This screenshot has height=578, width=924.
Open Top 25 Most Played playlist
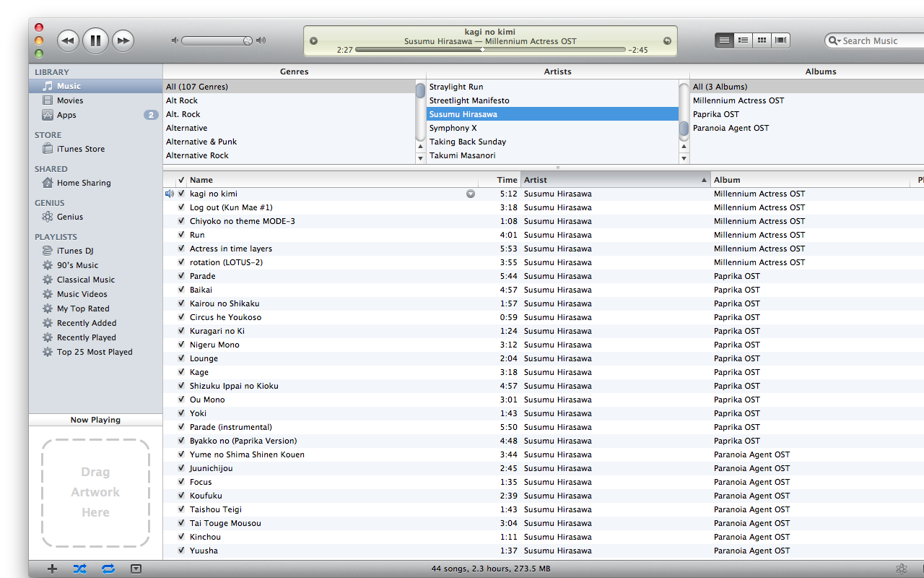click(95, 352)
